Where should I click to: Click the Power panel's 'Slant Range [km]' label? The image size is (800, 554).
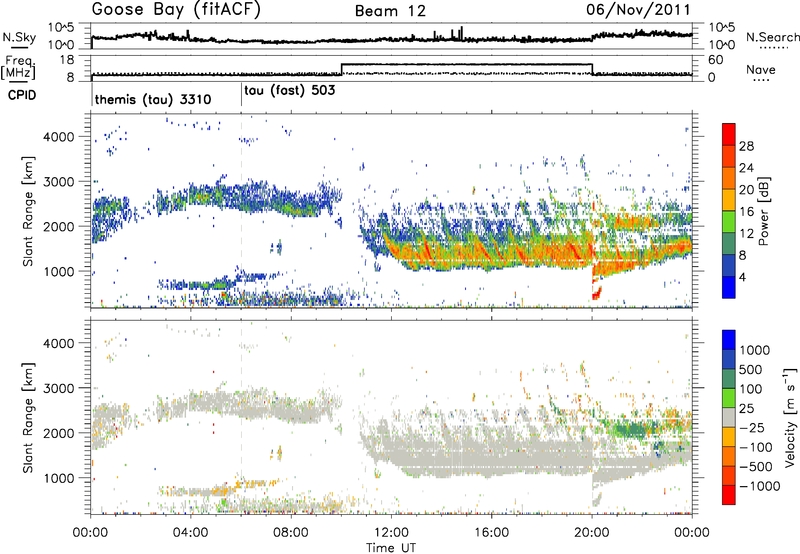[28, 211]
